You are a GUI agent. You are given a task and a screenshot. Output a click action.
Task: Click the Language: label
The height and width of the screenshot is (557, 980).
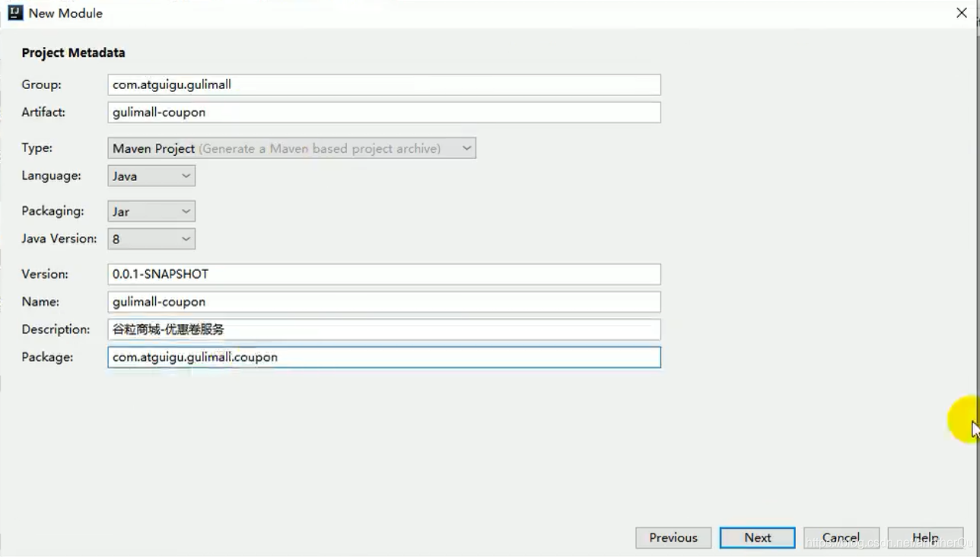tap(52, 175)
